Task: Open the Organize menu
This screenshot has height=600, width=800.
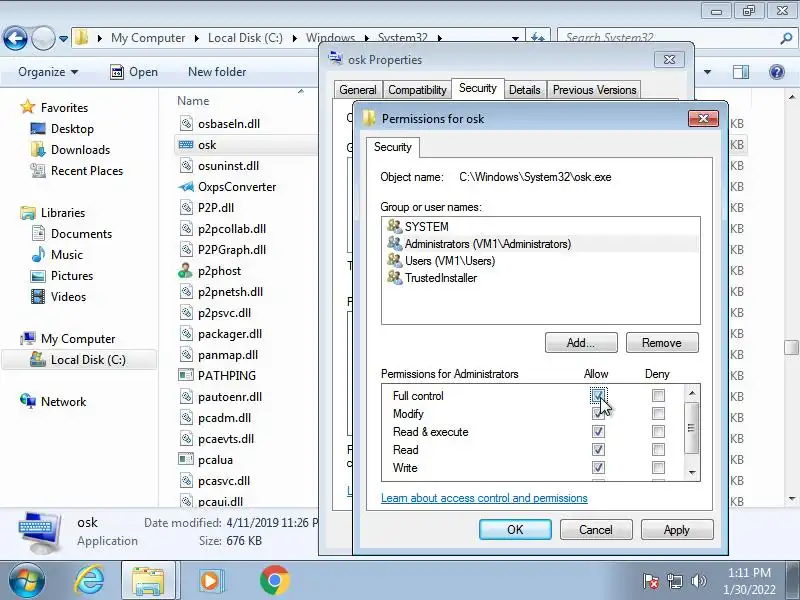Action: [x=48, y=72]
